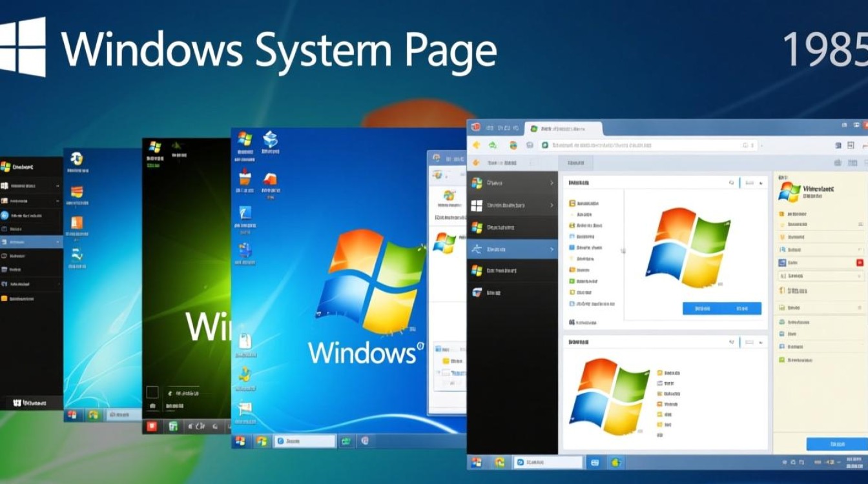Open Start orb on central blue desktop taskbar
The image size is (868, 484).
pos(240,441)
